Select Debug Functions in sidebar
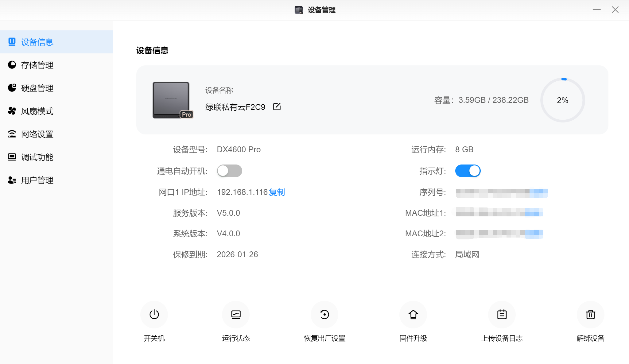This screenshot has width=629, height=364. click(x=37, y=157)
